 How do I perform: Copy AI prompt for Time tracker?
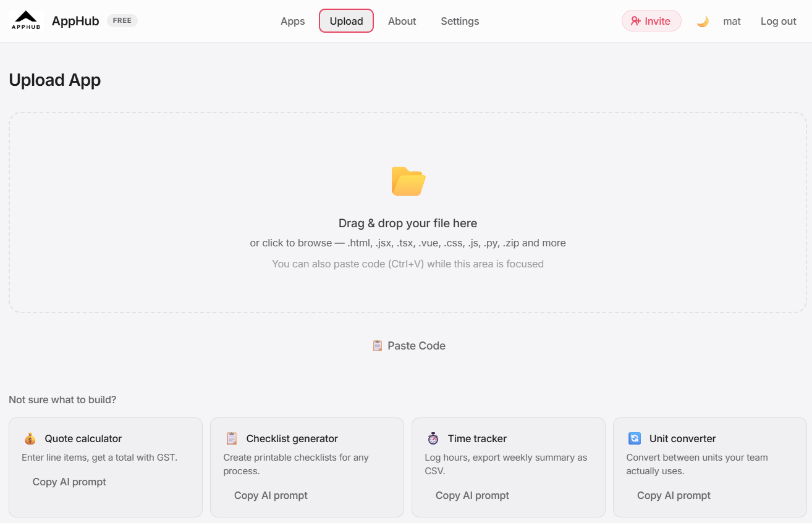tap(472, 495)
